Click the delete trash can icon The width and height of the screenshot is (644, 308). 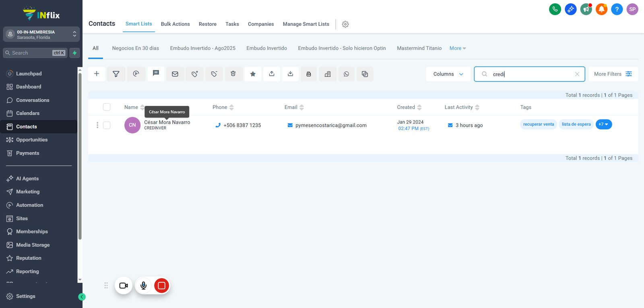pyautogui.click(x=233, y=74)
